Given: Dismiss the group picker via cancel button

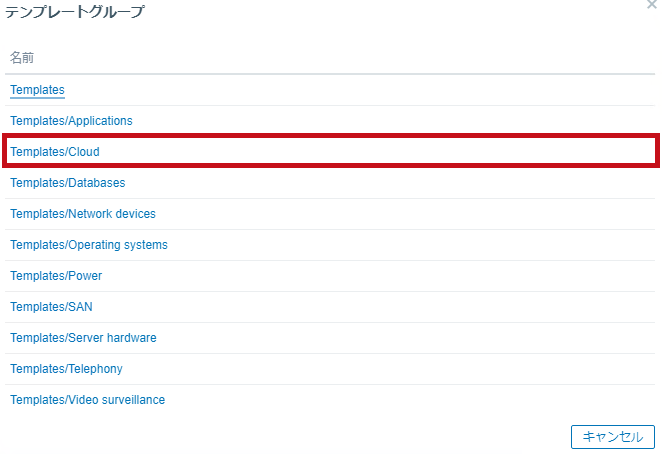Looking at the screenshot, I should (613, 437).
